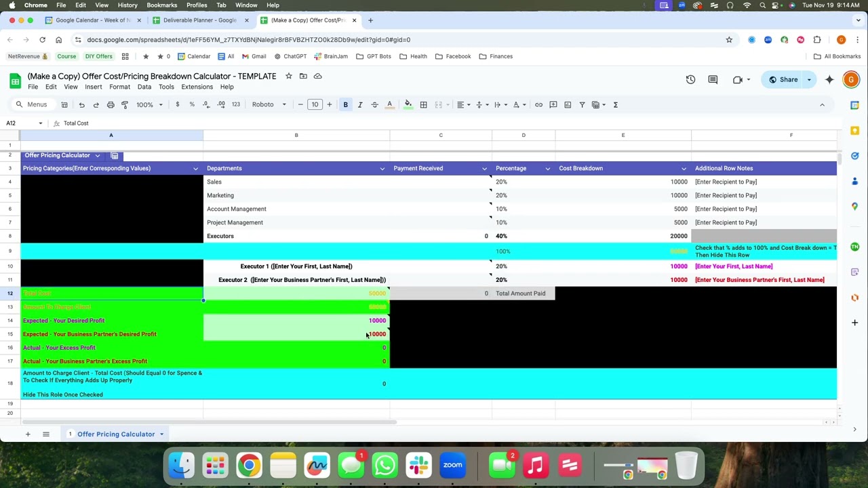
Task: Open the Departments column filter dropdown
Action: coord(382,168)
